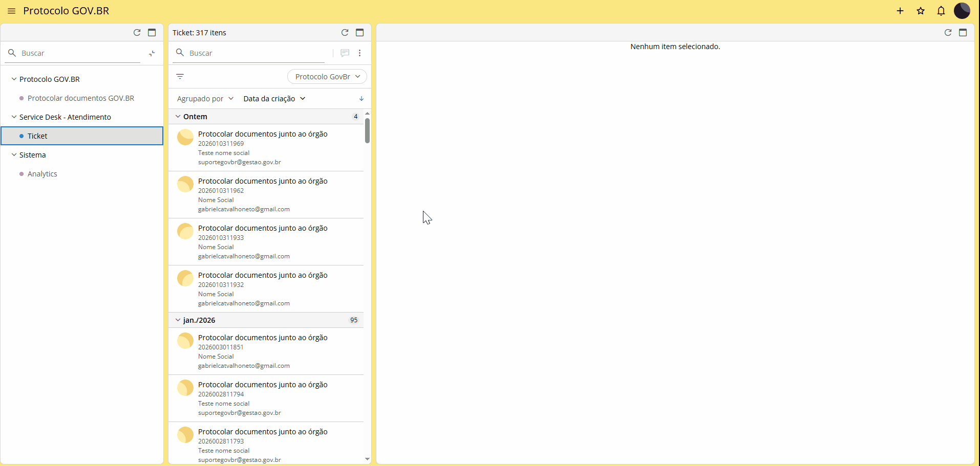Click the ticket list scroll down arrow
Screen dimensions: 980x466
point(367,459)
